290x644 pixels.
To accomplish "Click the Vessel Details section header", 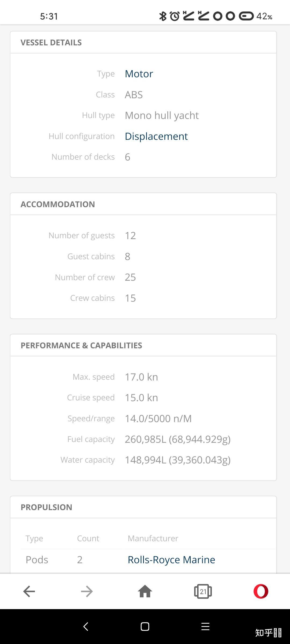I will point(51,42).
